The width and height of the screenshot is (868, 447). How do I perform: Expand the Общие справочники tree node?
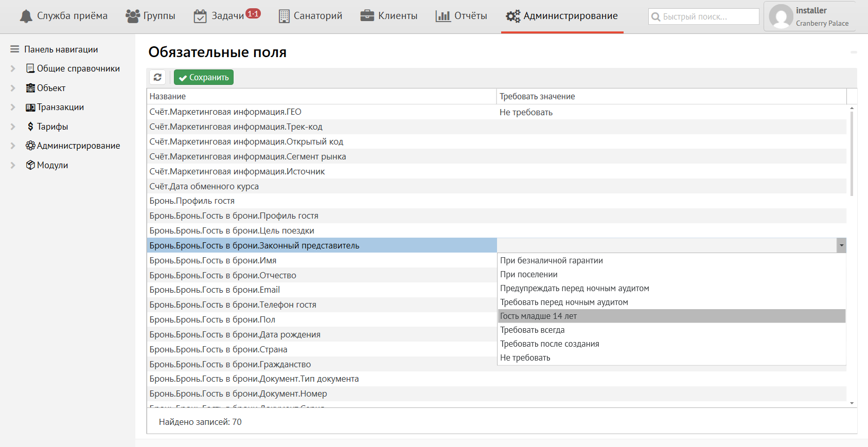pyautogui.click(x=13, y=68)
